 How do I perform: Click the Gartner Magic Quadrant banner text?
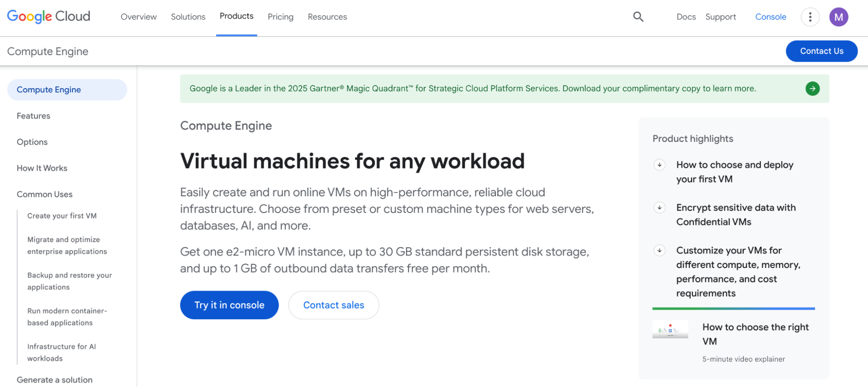click(x=473, y=89)
